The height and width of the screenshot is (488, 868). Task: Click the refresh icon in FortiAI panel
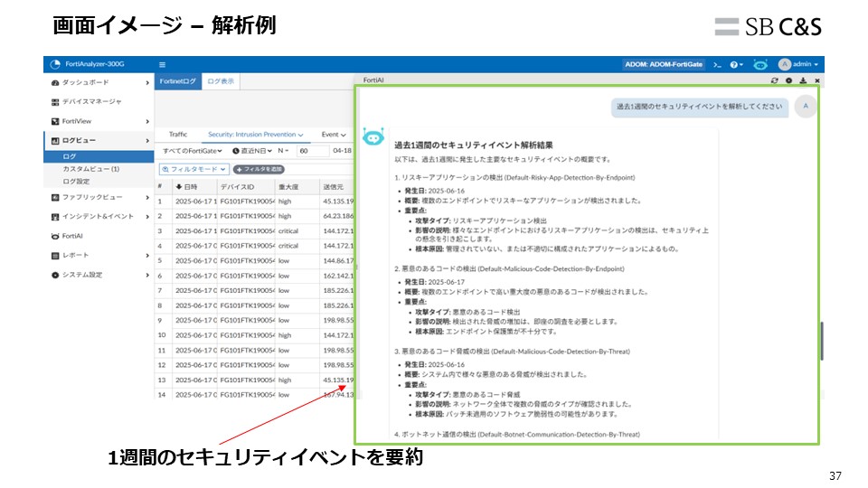[774, 80]
